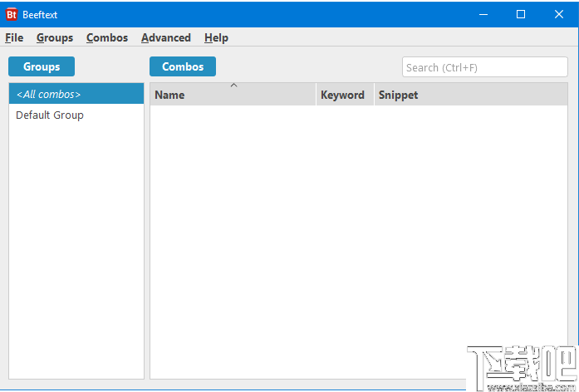This screenshot has width=579, height=392.
Task: Open the Advanced menu
Action: [x=166, y=37]
